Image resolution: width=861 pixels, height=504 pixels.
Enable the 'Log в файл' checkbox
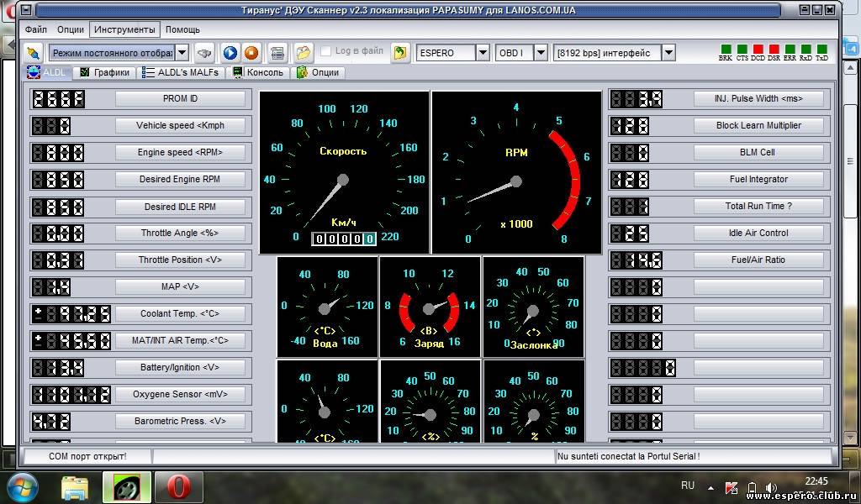pos(325,51)
